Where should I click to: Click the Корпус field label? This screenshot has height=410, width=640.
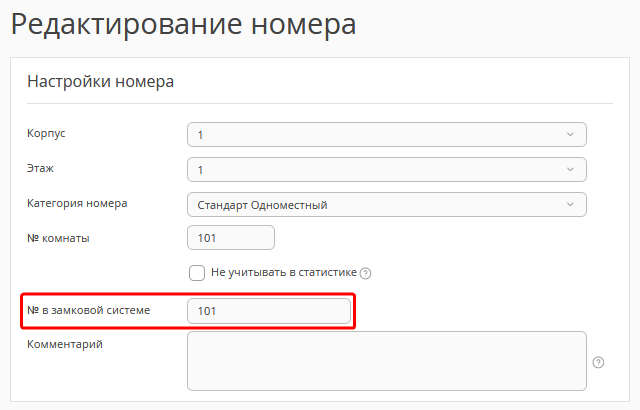tap(46, 133)
